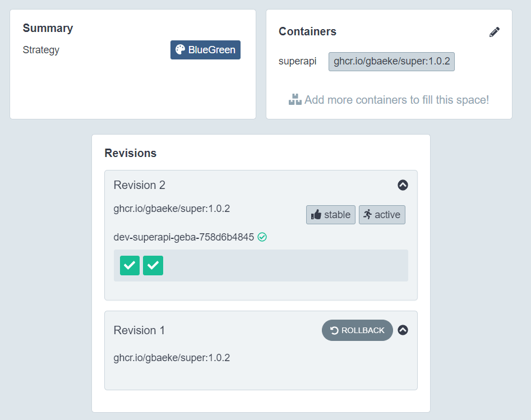Click the Strategy label in Summary

coord(41,50)
